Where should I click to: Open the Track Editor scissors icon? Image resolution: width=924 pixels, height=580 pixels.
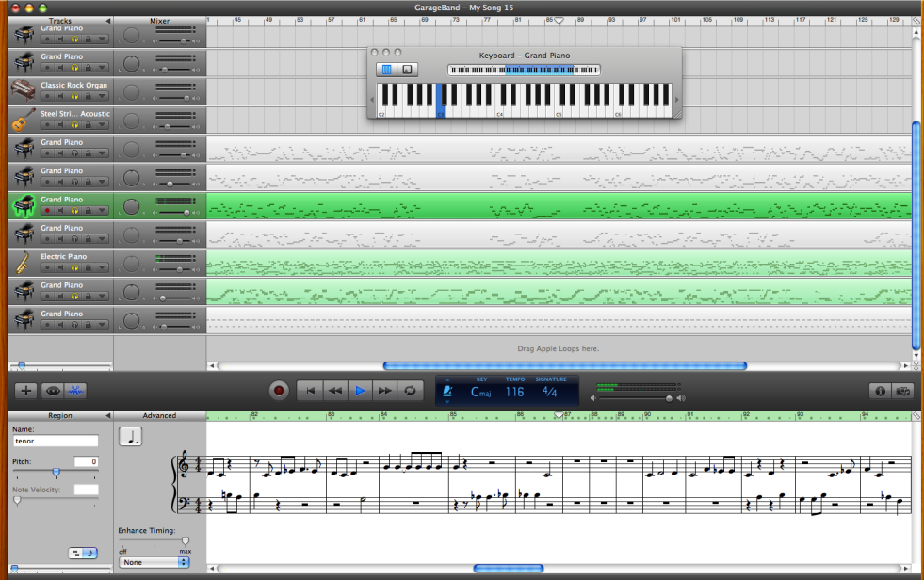pos(73,390)
